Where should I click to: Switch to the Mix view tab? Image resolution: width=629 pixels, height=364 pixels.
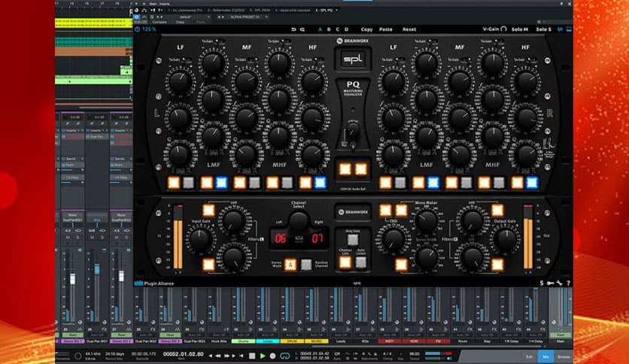click(545, 356)
